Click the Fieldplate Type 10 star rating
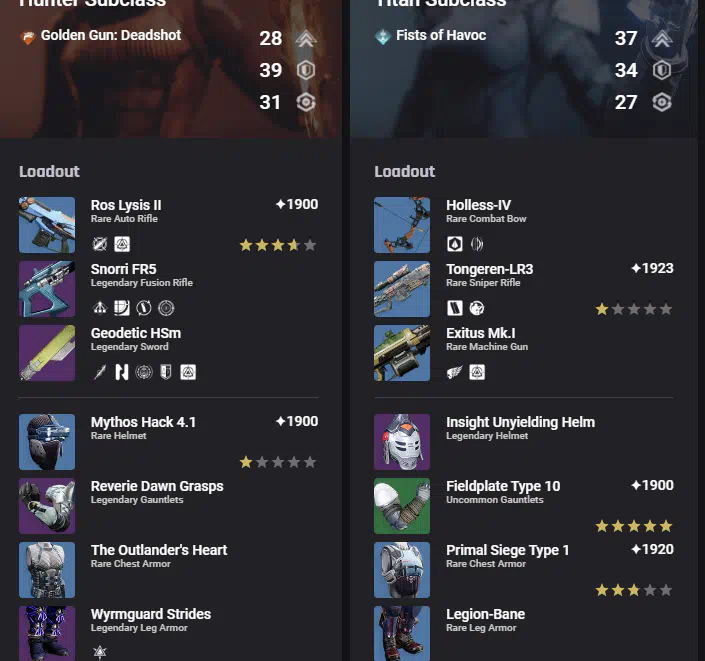 pos(634,526)
